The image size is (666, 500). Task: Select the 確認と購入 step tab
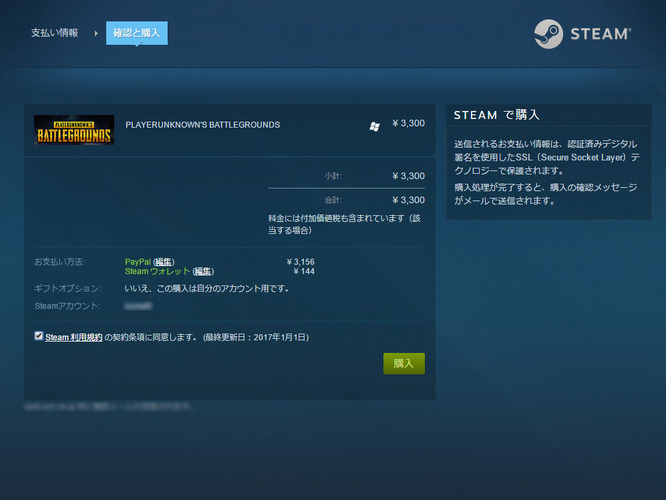click(137, 33)
